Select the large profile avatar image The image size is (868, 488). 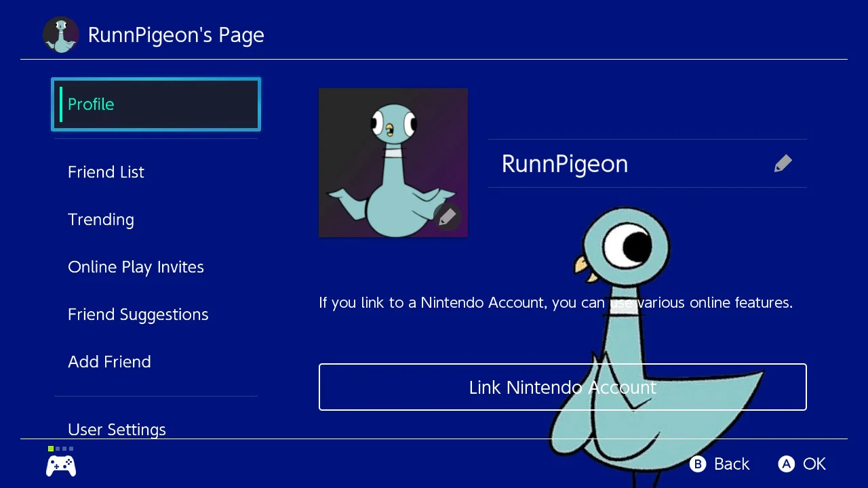pyautogui.click(x=393, y=163)
